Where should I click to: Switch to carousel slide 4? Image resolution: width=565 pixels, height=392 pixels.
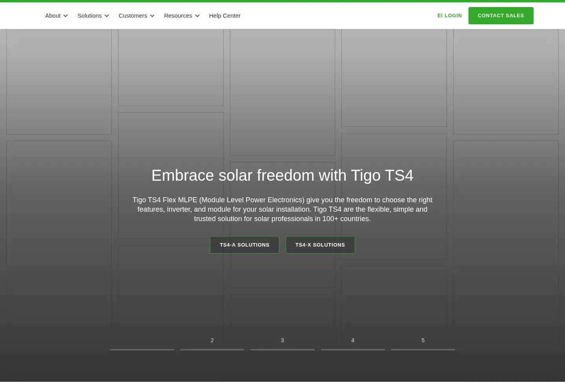point(353,343)
